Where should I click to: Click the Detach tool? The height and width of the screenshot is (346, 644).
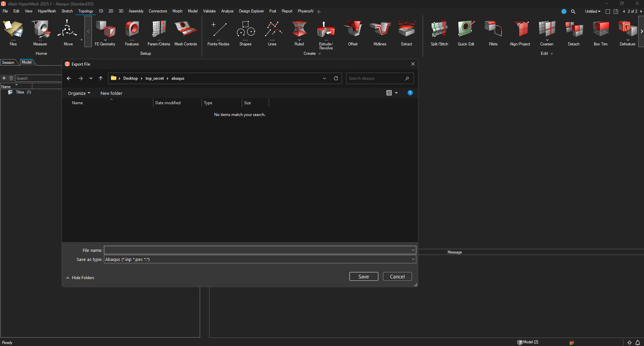[574, 33]
